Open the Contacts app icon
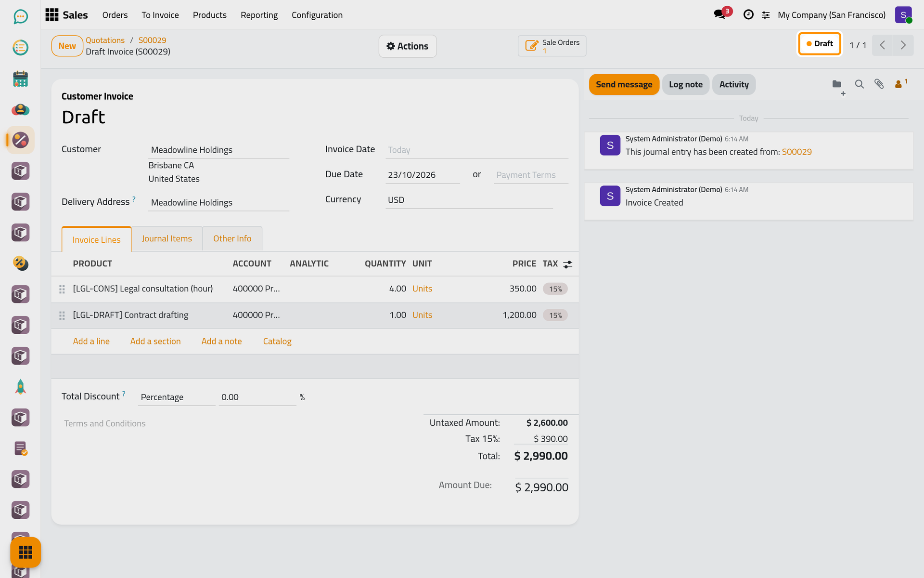This screenshot has height=578, width=924. pos(20,109)
